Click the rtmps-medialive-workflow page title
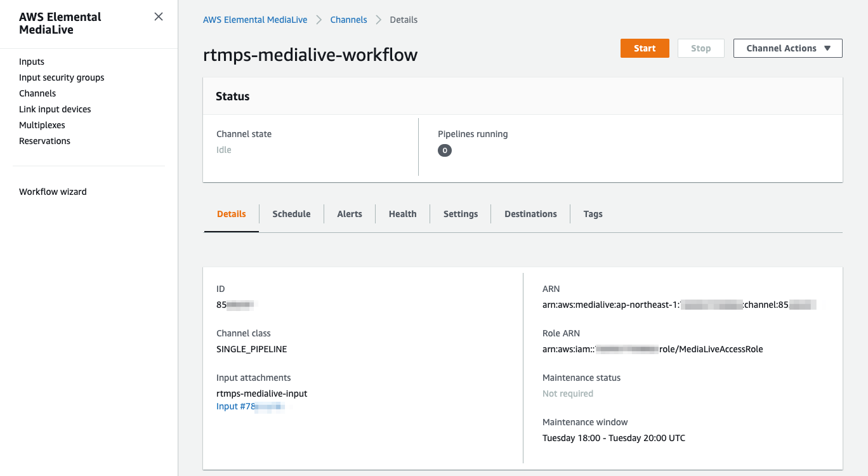 pyautogui.click(x=310, y=55)
